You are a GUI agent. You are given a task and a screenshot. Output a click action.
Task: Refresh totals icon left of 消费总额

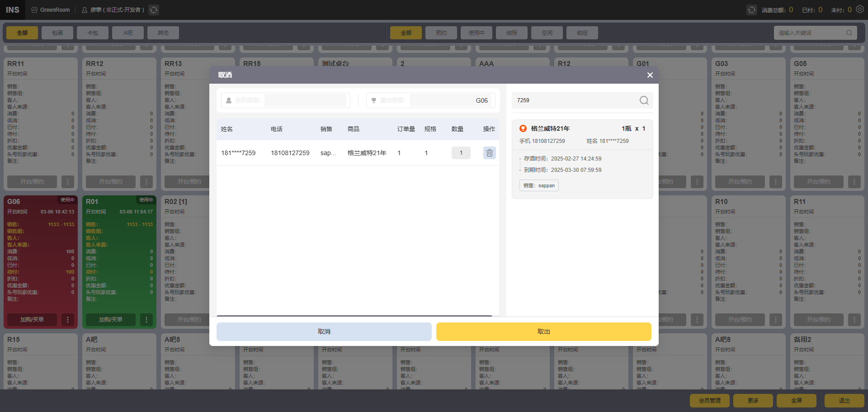751,9
